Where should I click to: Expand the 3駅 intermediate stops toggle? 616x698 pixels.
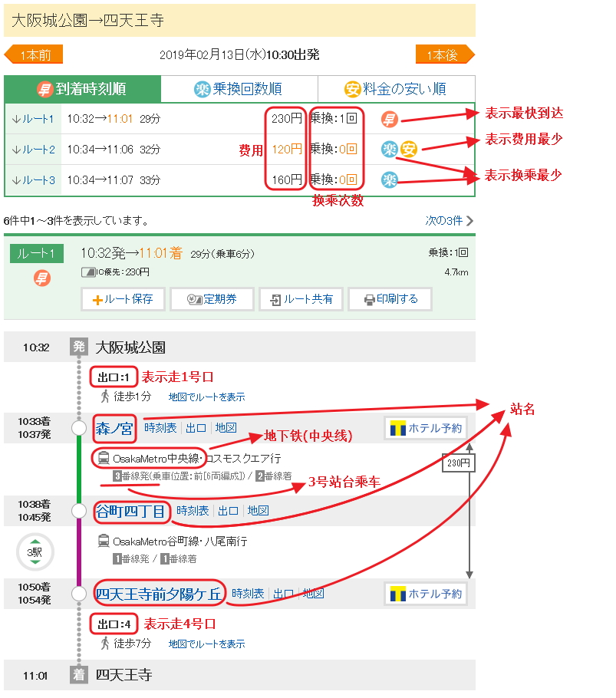pyautogui.click(x=35, y=552)
